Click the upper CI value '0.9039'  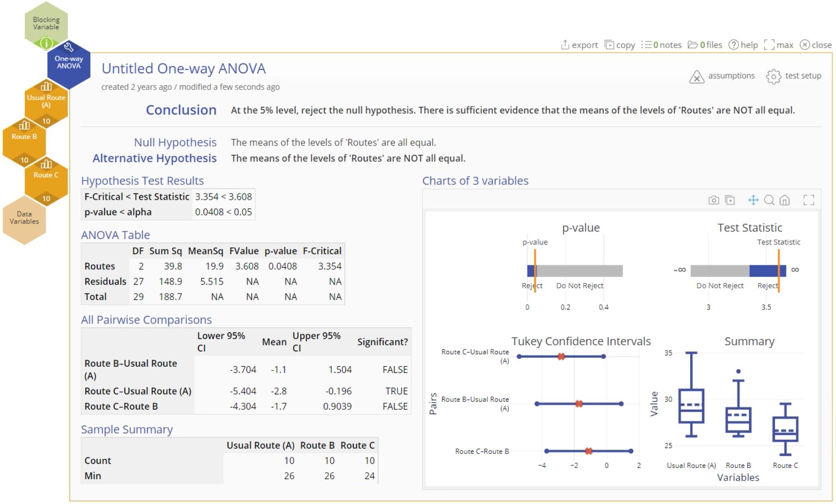click(x=337, y=406)
